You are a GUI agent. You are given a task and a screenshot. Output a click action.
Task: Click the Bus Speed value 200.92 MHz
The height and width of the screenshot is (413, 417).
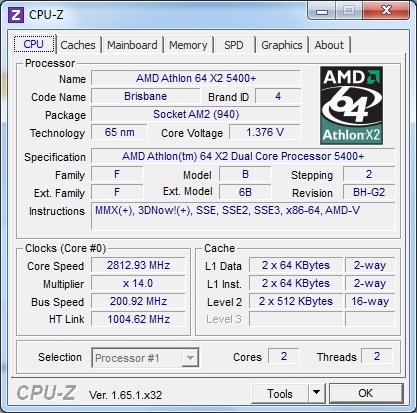click(x=138, y=301)
